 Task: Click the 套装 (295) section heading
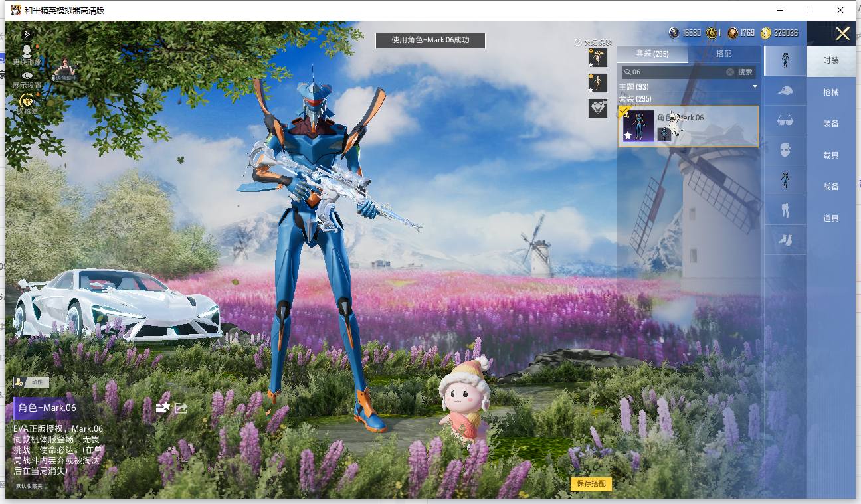[635, 99]
